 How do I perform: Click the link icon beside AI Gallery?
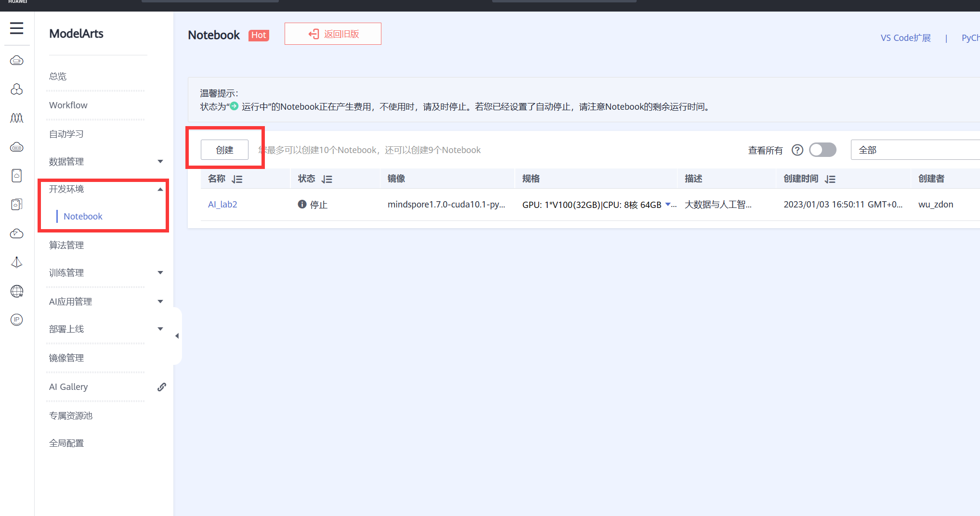tap(162, 387)
